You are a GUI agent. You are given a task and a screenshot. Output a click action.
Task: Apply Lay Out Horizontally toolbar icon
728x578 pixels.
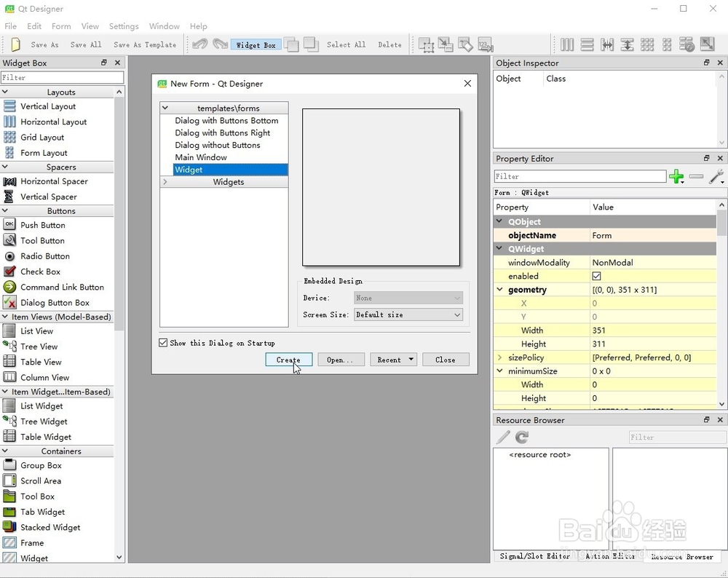pyautogui.click(x=567, y=44)
